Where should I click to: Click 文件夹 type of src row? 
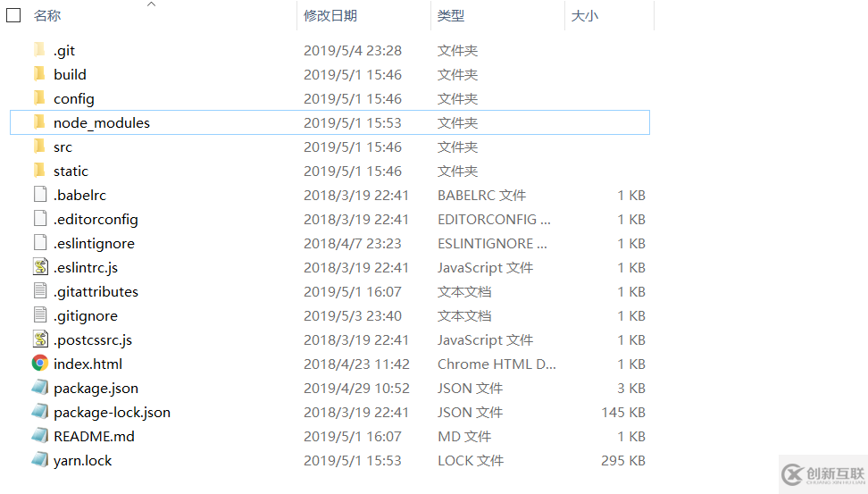click(458, 147)
